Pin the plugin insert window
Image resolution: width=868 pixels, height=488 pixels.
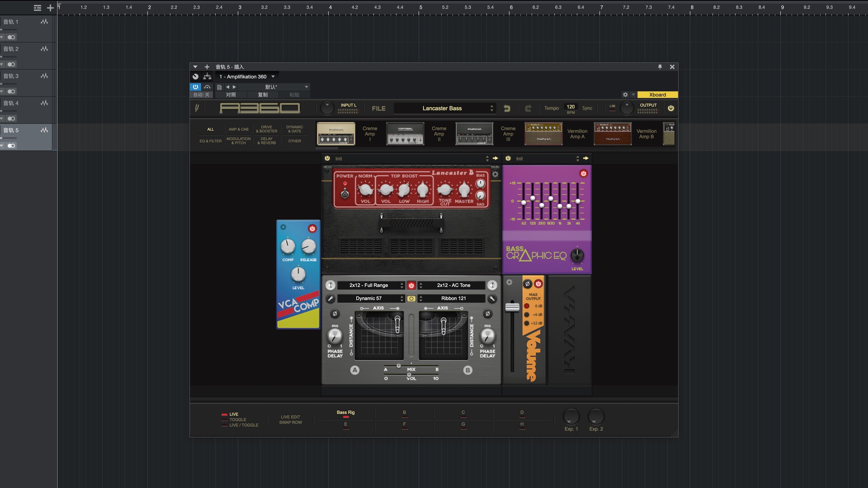pos(660,67)
